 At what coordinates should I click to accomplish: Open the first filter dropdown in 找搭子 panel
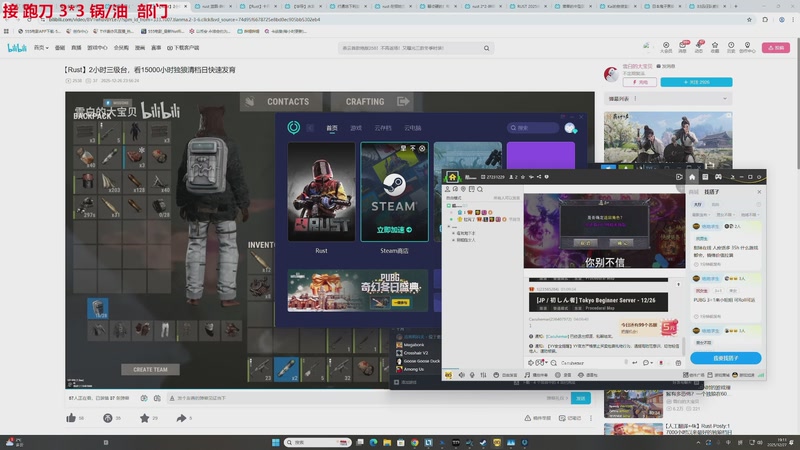(x=701, y=215)
